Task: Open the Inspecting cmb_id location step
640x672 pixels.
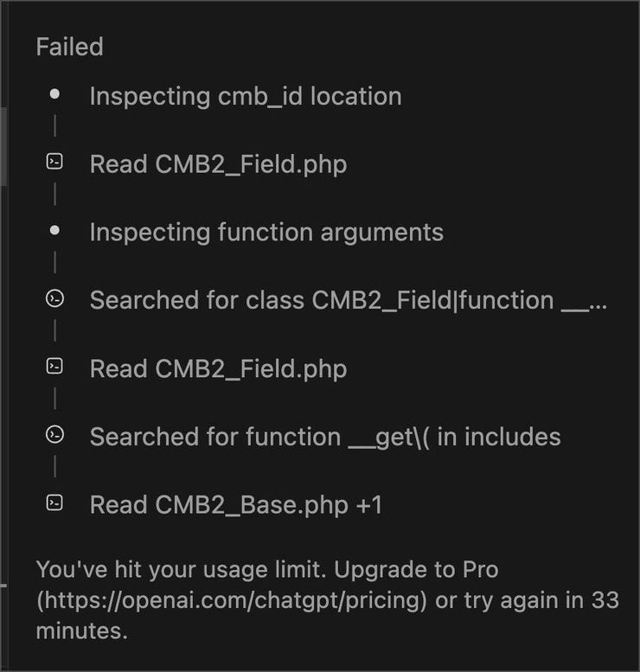Action: [x=245, y=95]
